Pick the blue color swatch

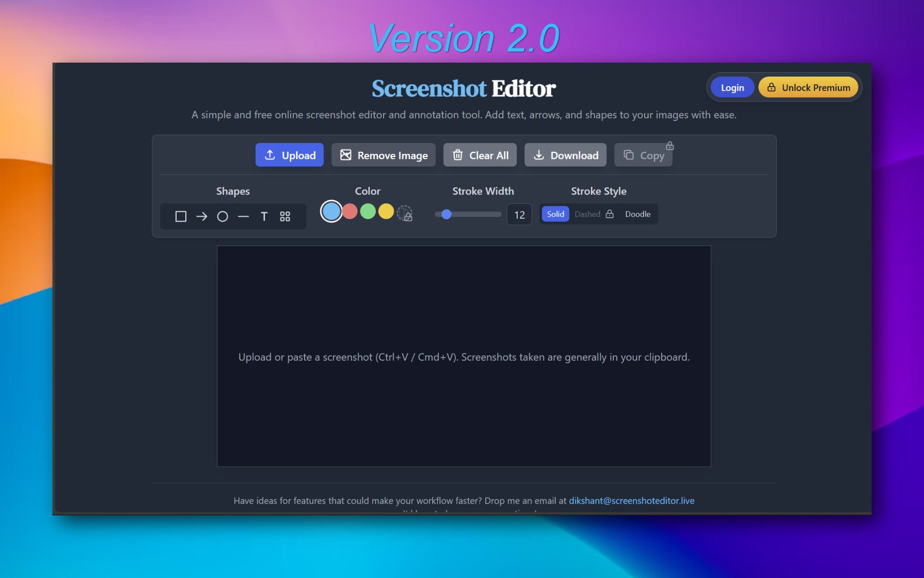331,211
